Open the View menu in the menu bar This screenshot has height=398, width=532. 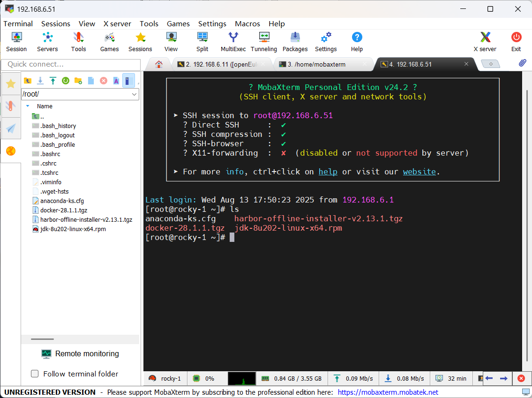(x=87, y=24)
